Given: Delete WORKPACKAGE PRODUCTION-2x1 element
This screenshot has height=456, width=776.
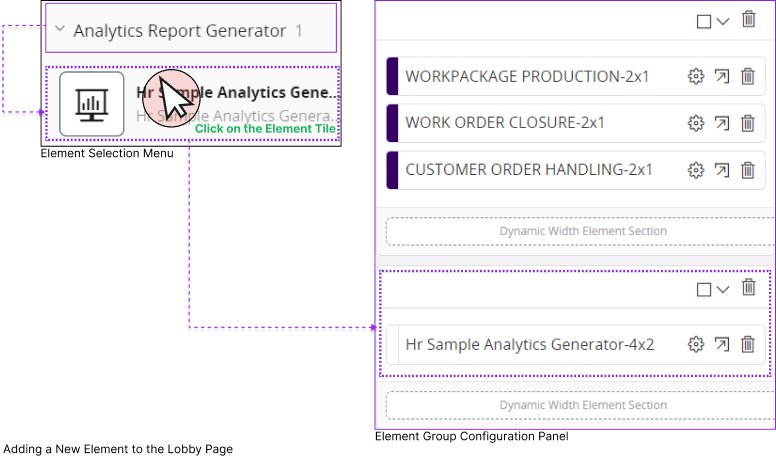Looking at the screenshot, I should pyautogui.click(x=747, y=77).
